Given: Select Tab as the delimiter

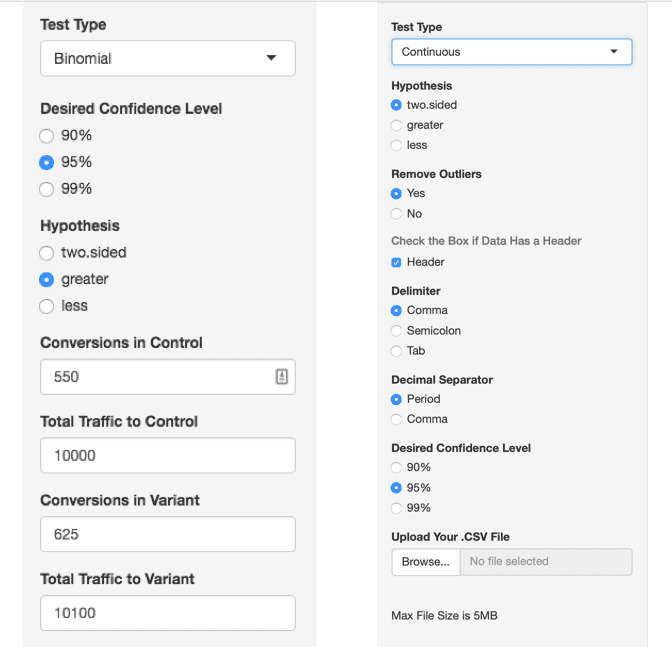Looking at the screenshot, I should (x=397, y=351).
